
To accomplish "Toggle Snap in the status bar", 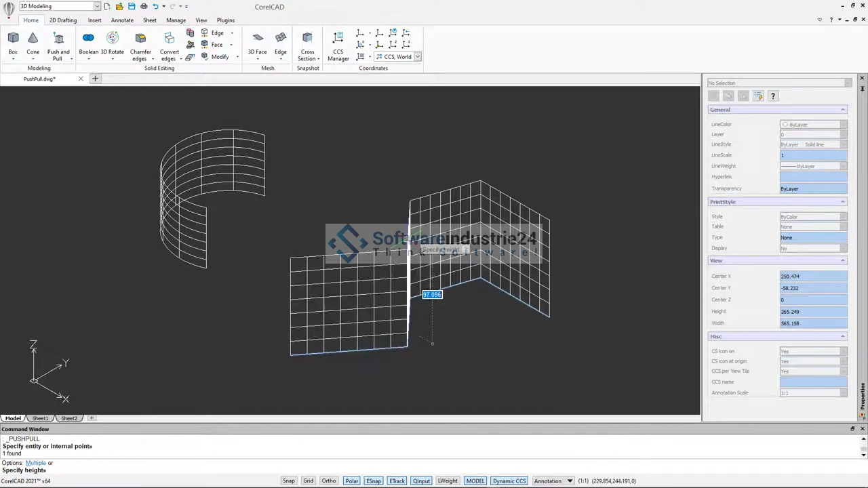I will pos(288,481).
